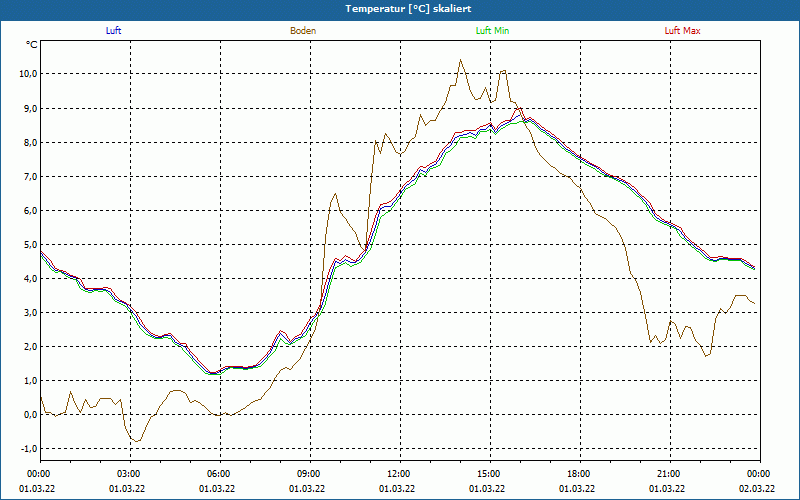Screen dimensions: 800x500
Task: Click the 4,0 y-axis label
Action: tap(30, 279)
